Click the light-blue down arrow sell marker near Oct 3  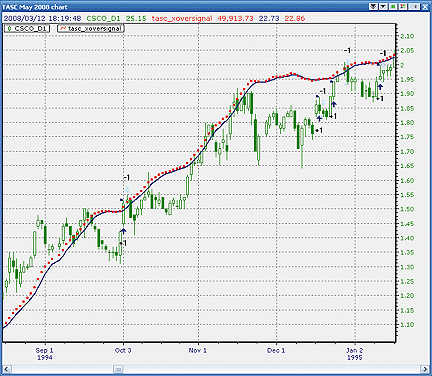click(x=127, y=189)
